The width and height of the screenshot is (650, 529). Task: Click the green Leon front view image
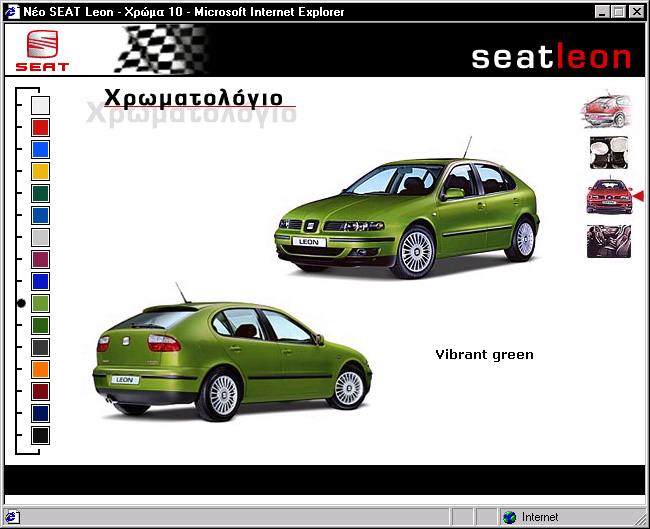[x=407, y=209]
